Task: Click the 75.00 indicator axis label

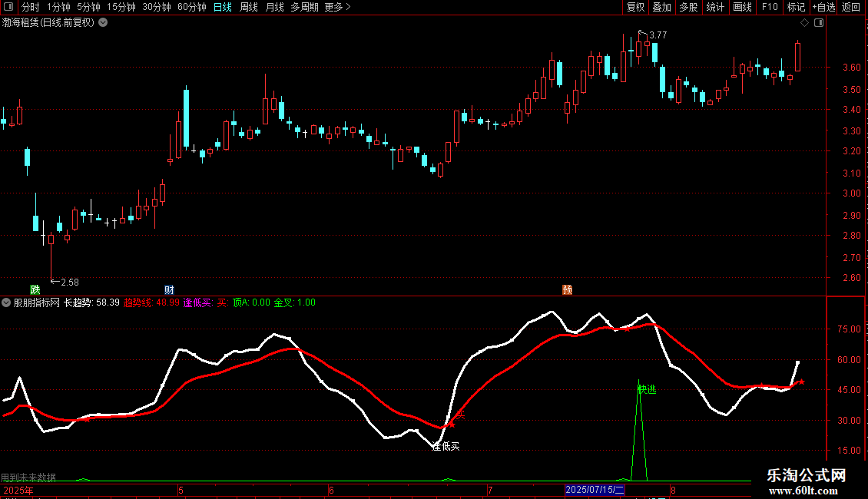Action: [x=849, y=329]
